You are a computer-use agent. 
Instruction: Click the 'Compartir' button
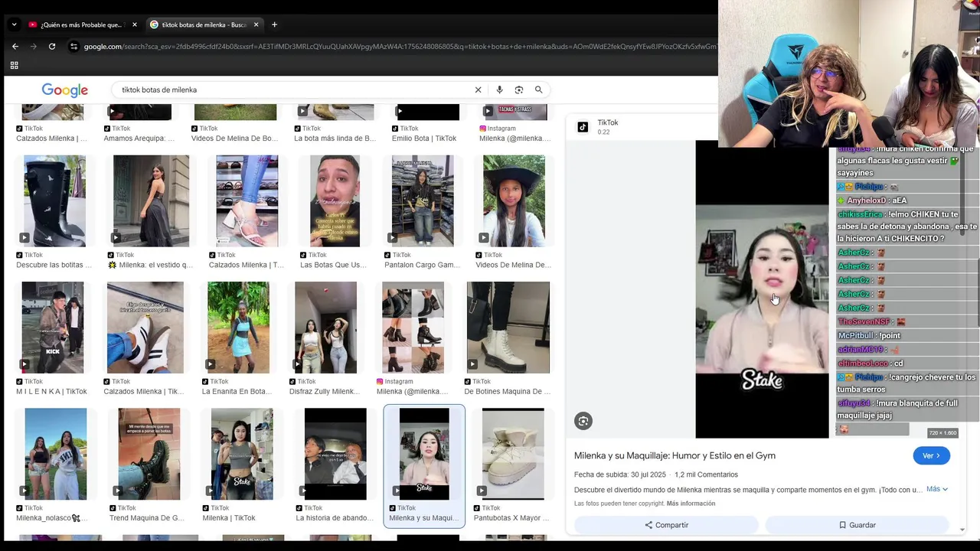click(666, 525)
